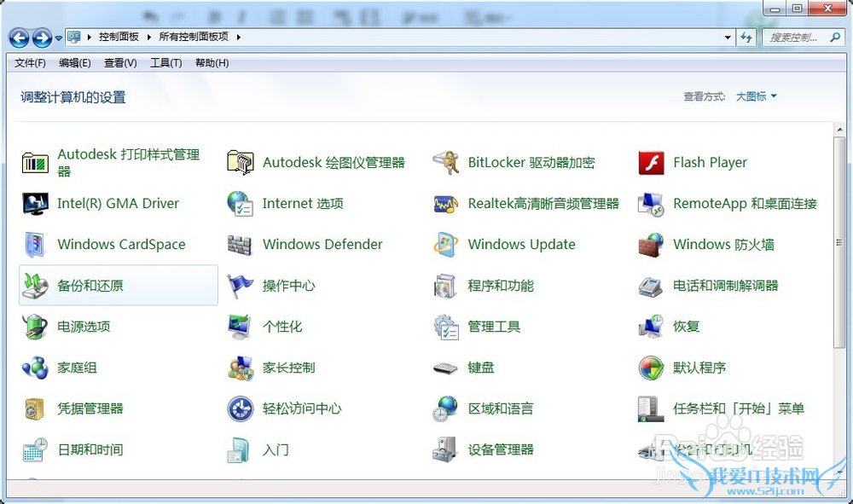Open the Autodesk 绘图仪管理器 icon
Image resolution: width=853 pixels, height=504 pixels.
tap(241, 163)
